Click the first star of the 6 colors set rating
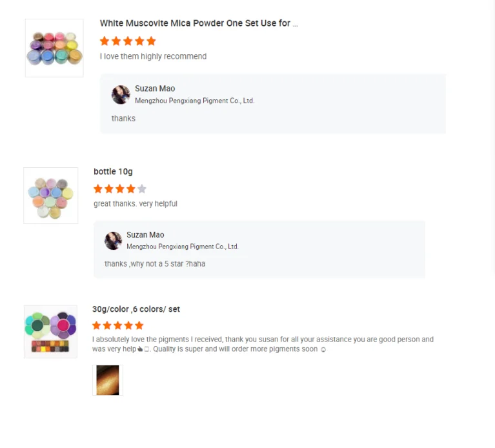The height and width of the screenshot is (448, 495). click(x=97, y=325)
